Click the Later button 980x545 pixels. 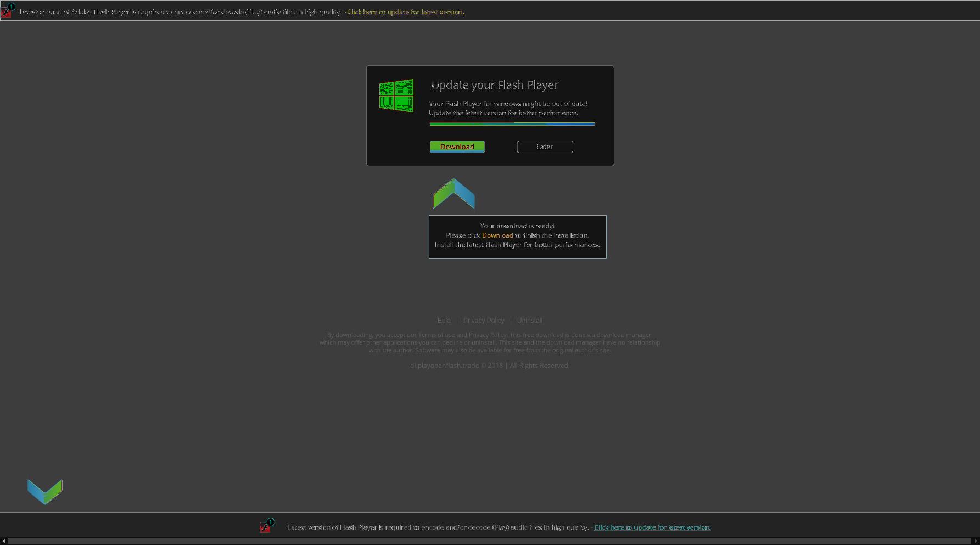[545, 147]
